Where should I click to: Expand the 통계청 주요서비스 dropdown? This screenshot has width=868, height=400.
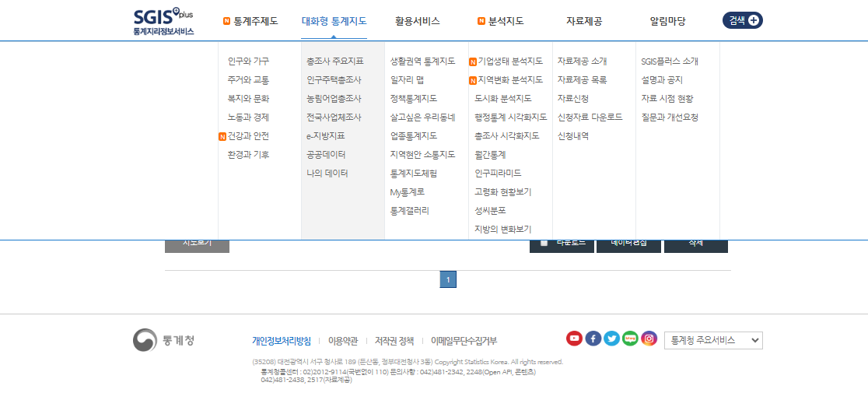pos(712,340)
